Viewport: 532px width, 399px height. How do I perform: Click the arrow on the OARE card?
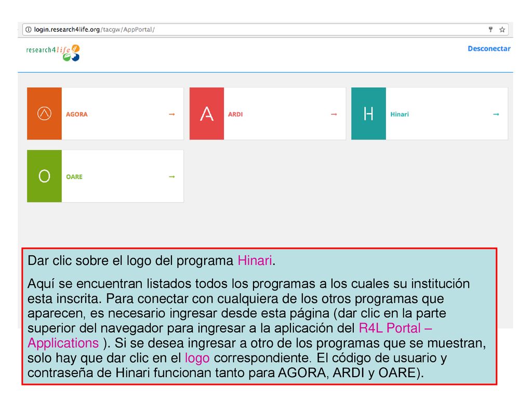(172, 177)
